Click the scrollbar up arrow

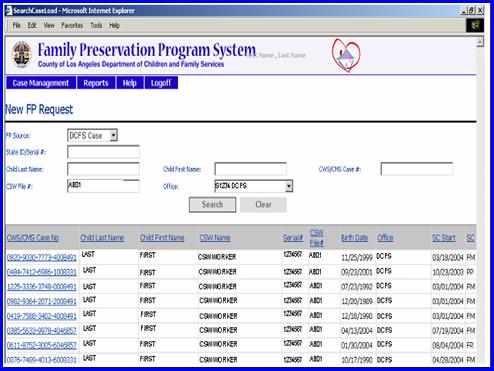pos(480,42)
